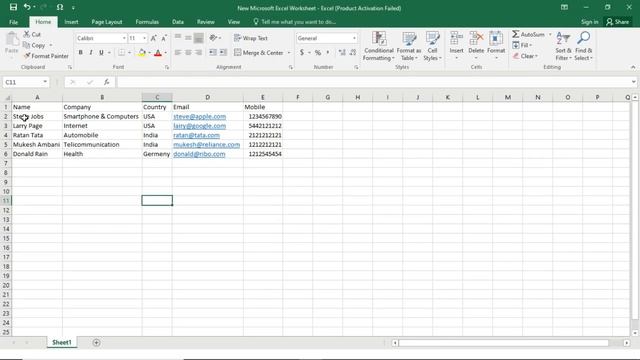Screen dimensions: 640x360
Task: Click the Undo arrow icon
Action: pos(27,7)
